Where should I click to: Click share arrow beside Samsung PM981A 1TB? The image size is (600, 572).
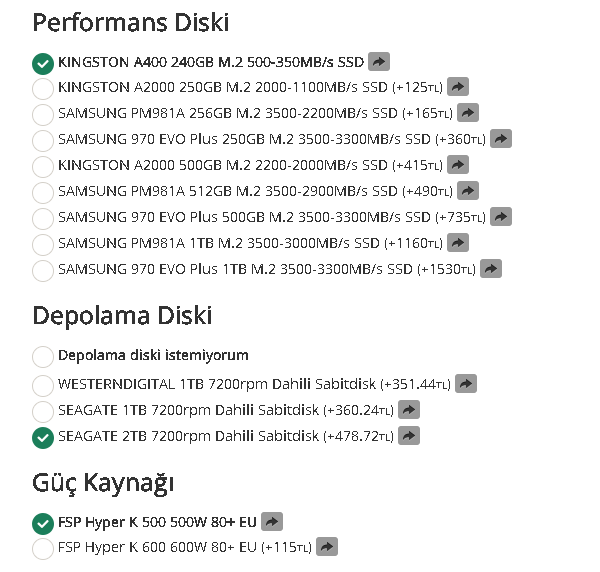pyautogui.click(x=457, y=243)
